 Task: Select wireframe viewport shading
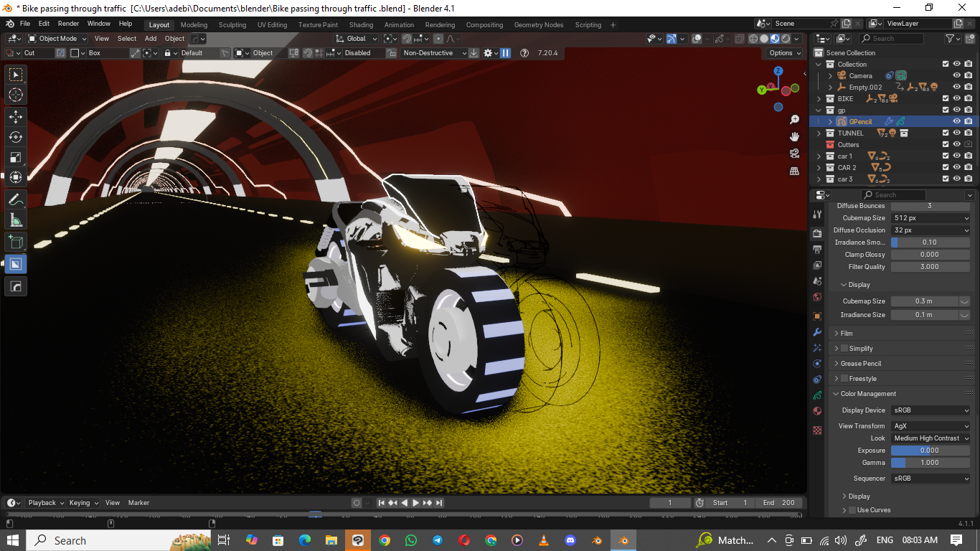(x=753, y=39)
